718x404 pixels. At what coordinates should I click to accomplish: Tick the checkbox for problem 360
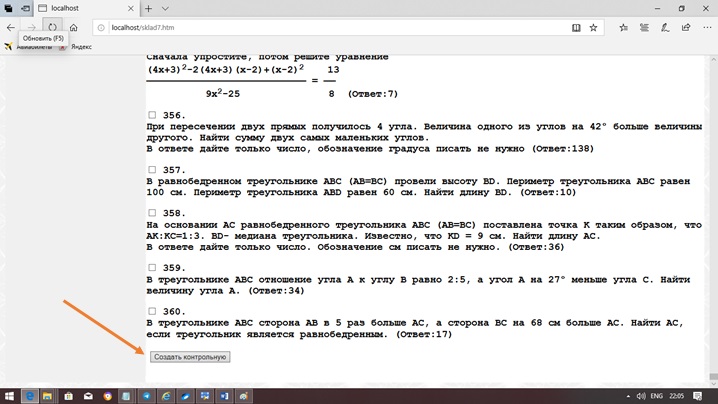pyautogui.click(x=151, y=311)
